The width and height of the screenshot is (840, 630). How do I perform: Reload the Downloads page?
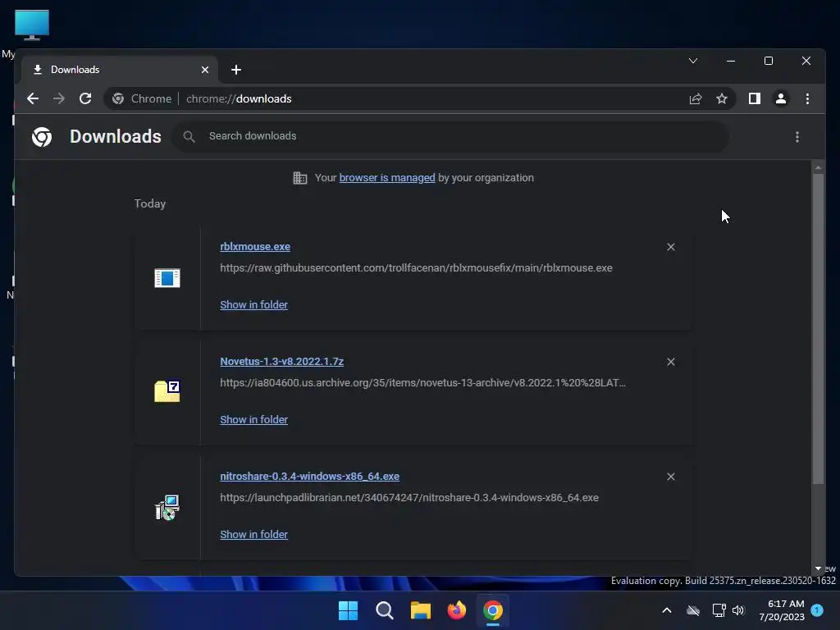pos(85,98)
